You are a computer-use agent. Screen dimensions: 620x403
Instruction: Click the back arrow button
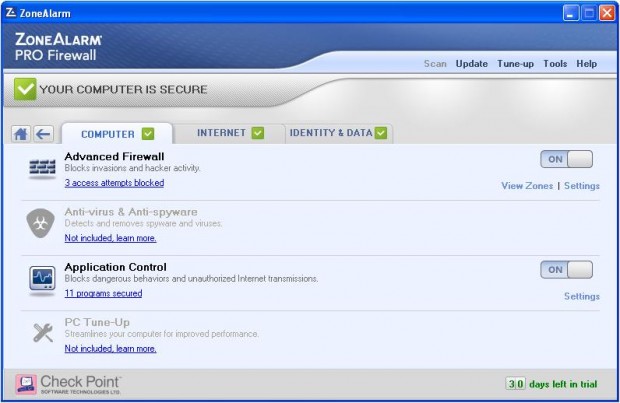[43, 134]
